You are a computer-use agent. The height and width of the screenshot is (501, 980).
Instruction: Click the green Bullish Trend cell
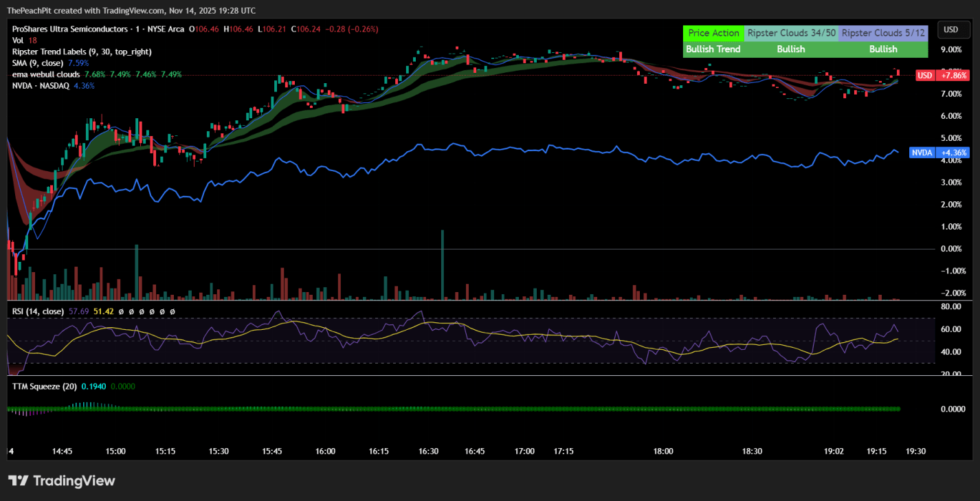(x=713, y=49)
